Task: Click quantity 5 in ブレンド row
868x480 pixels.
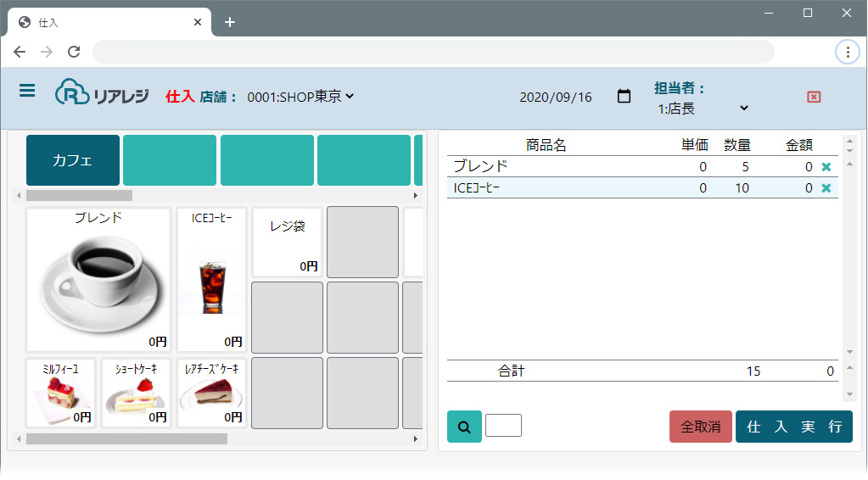Action: (745, 167)
